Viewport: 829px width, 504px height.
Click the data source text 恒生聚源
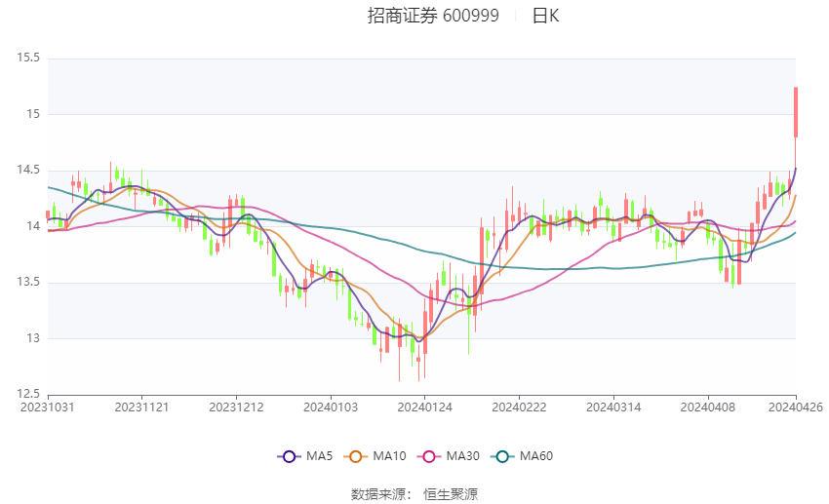(451, 494)
